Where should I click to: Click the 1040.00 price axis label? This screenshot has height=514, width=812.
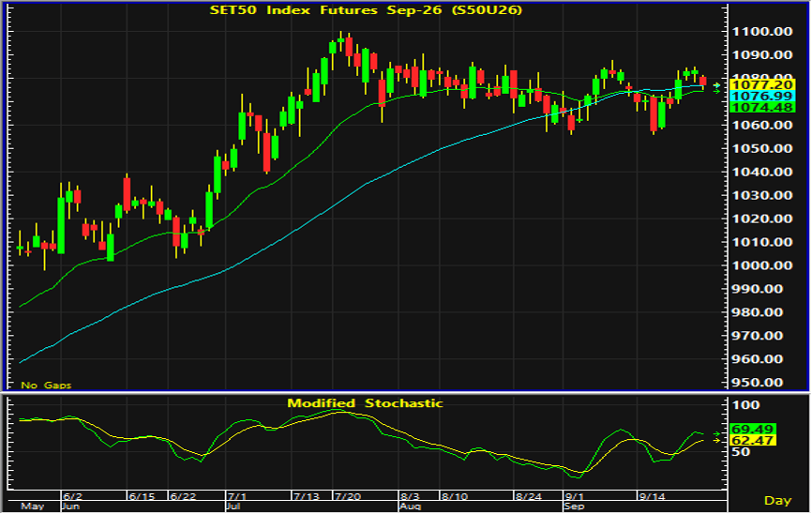pos(761,172)
